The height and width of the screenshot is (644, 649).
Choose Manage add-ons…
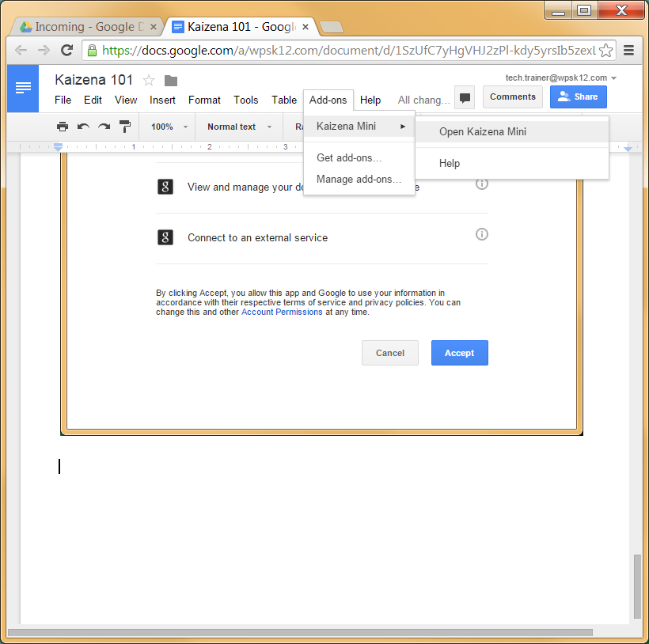click(x=359, y=180)
